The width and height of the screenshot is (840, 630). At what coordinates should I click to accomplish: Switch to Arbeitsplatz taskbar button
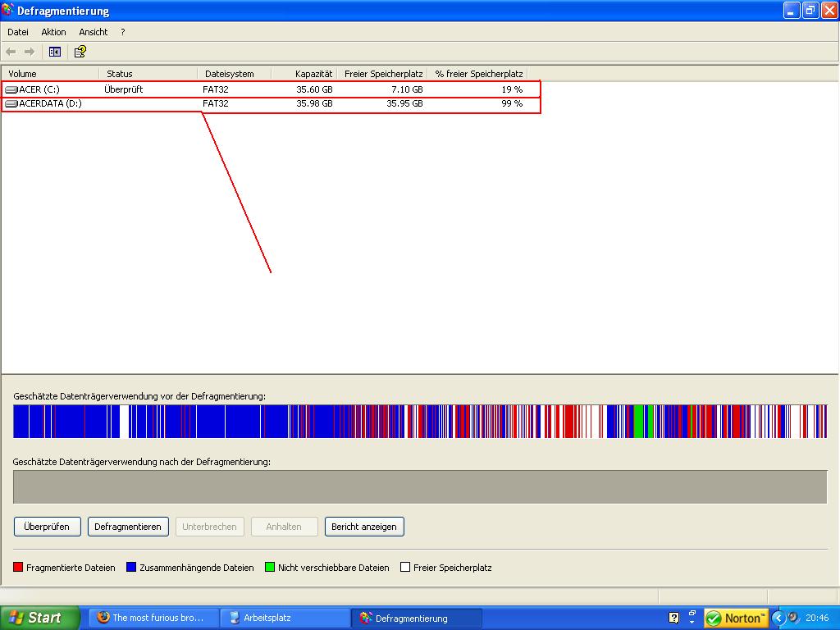(285, 619)
